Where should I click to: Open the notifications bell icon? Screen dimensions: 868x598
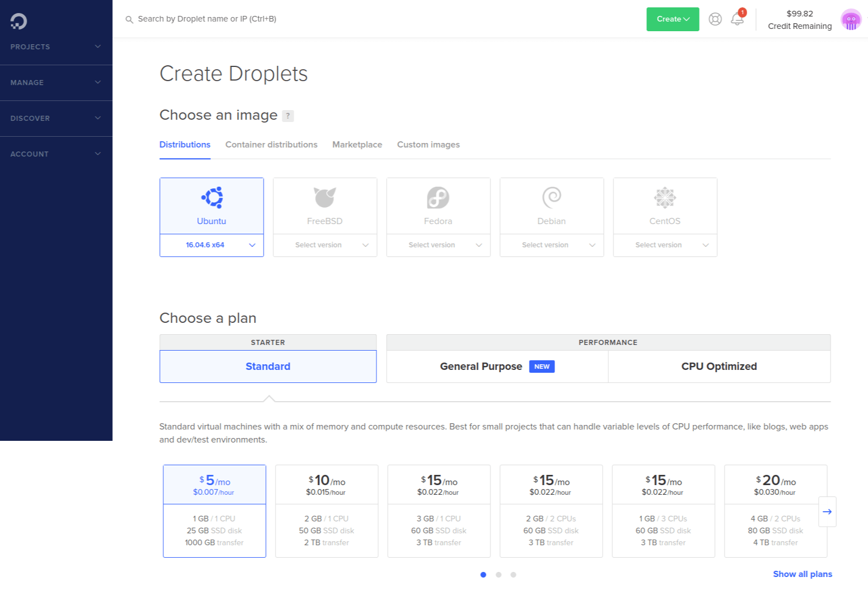[737, 19]
